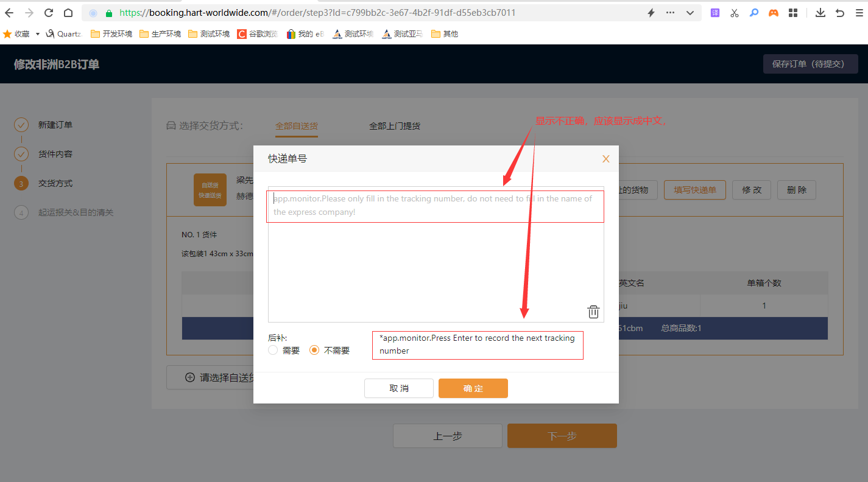The height and width of the screenshot is (482, 868).
Task: Click the 取消 cancel button
Action: pyautogui.click(x=398, y=388)
